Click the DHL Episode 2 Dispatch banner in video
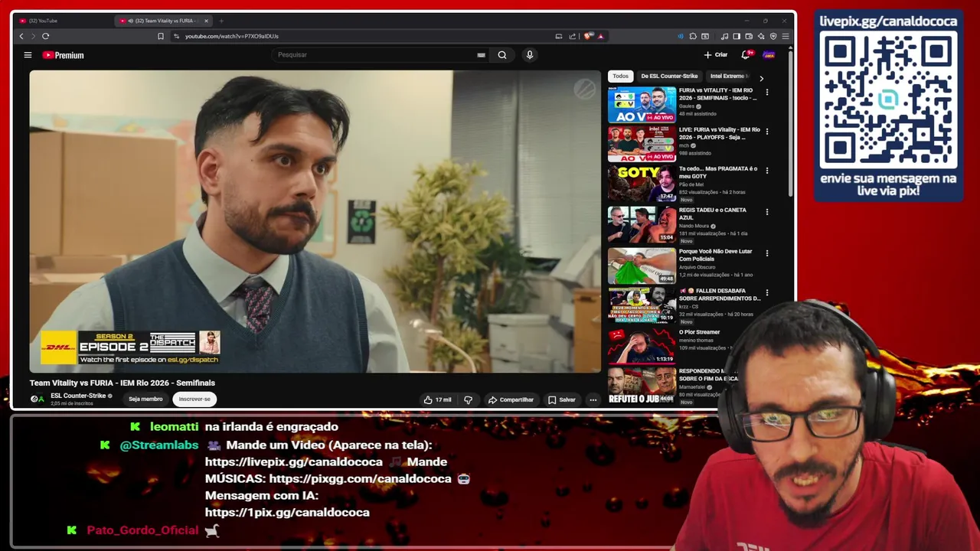Viewport: 980px width, 551px height. pyautogui.click(x=130, y=347)
